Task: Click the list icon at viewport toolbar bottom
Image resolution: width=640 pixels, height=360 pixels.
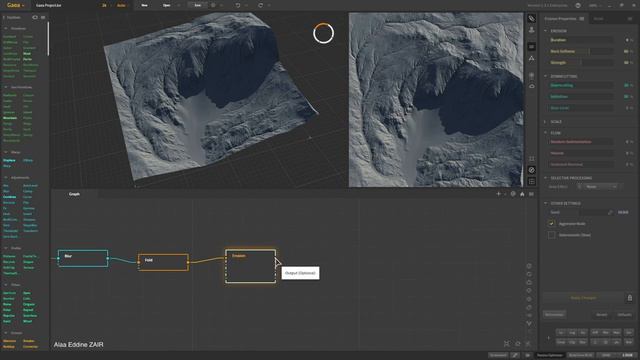Action: pos(531,181)
